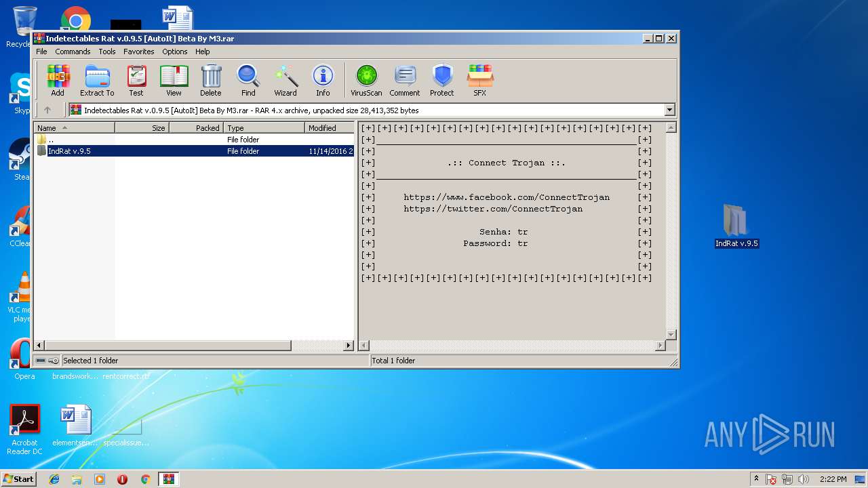The image size is (868, 488).
Task: Click the 'Selected 1 folder' status text
Action: (91, 361)
